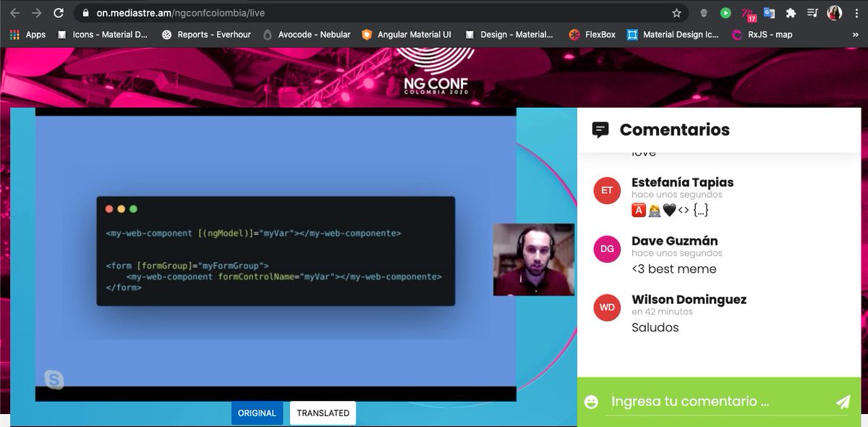This screenshot has height=427, width=868.
Task: Bookmark this page with the star icon
Action: (x=676, y=13)
